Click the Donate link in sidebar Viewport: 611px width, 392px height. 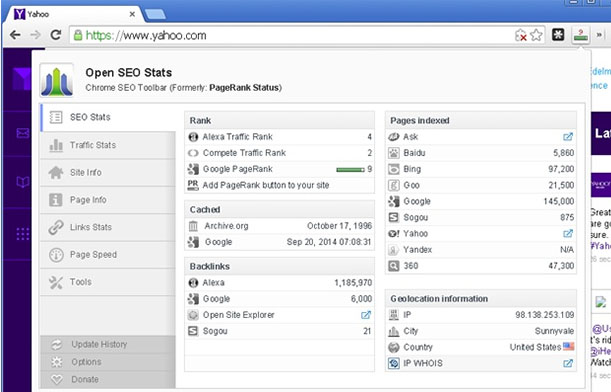[85, 379]
